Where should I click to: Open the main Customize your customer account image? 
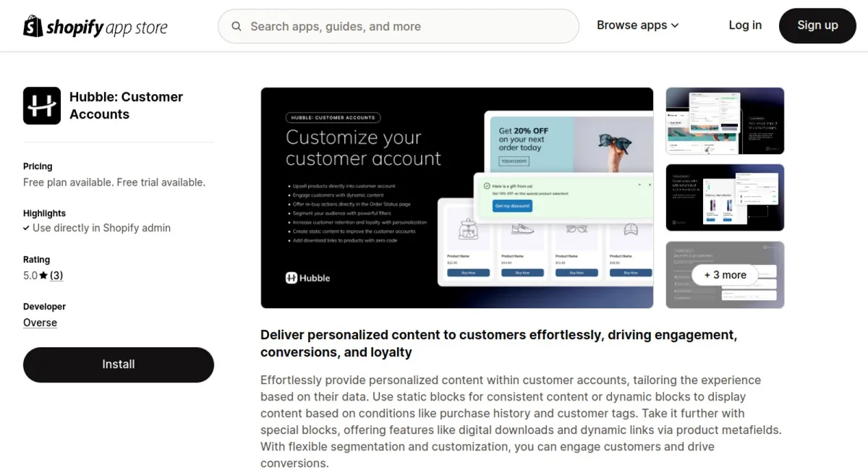pyautogui.click(x=457, y=198)
